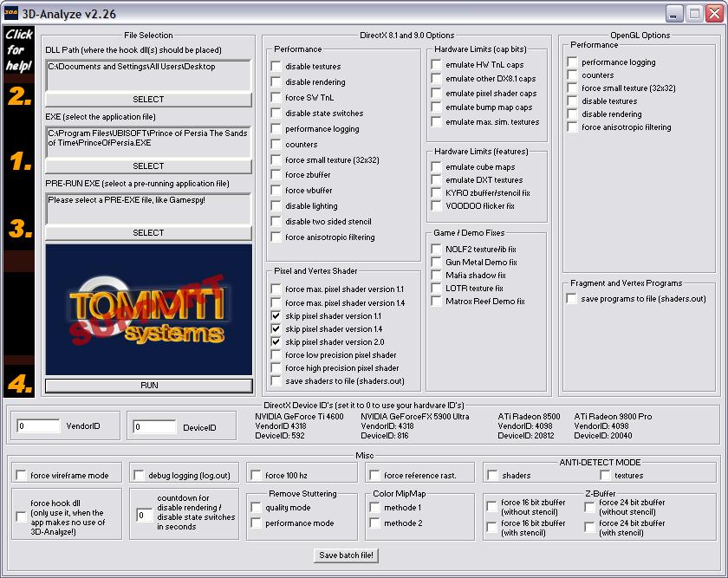The height and width of the screenshot is (578, 728).
Task: Click the DeviceID input field
Action: coord(154,426)
